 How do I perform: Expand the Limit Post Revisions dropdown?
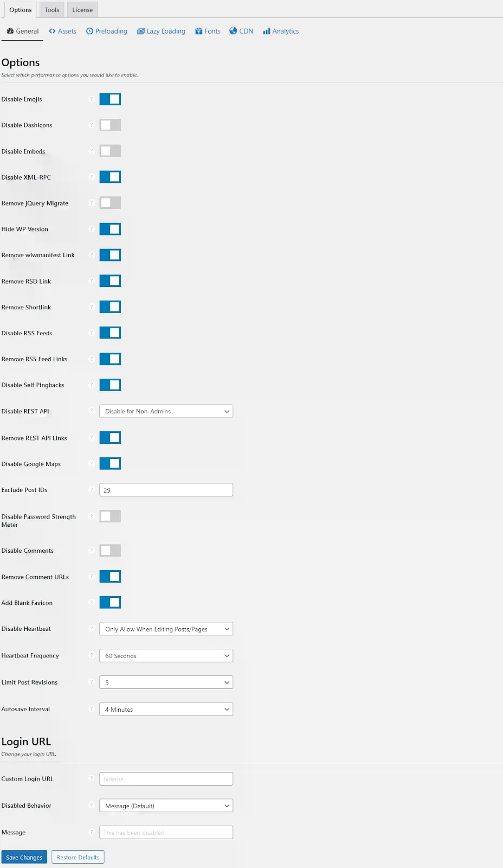click(x=166, y=682)
